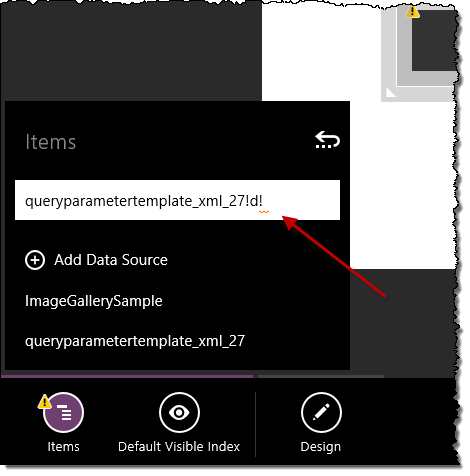Choose Add Data Source text link
Screen dimensions: 470x476
click(111, 260)
